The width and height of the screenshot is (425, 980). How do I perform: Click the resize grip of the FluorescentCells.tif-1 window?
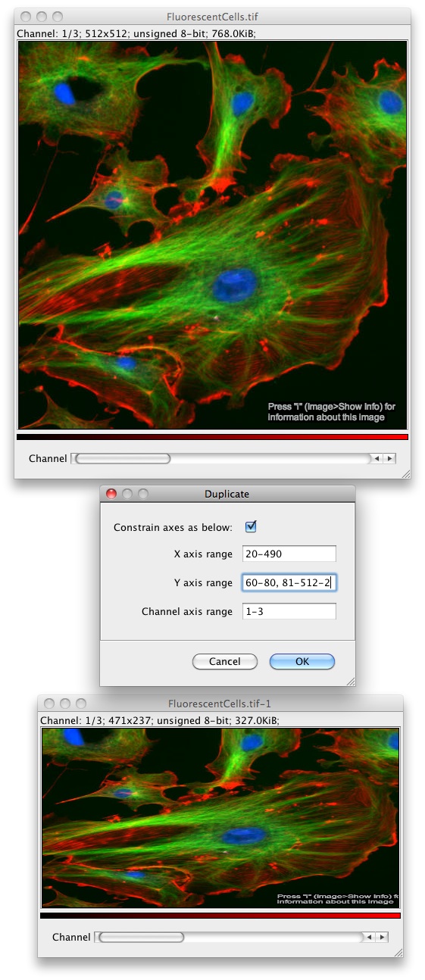[398, 951]
